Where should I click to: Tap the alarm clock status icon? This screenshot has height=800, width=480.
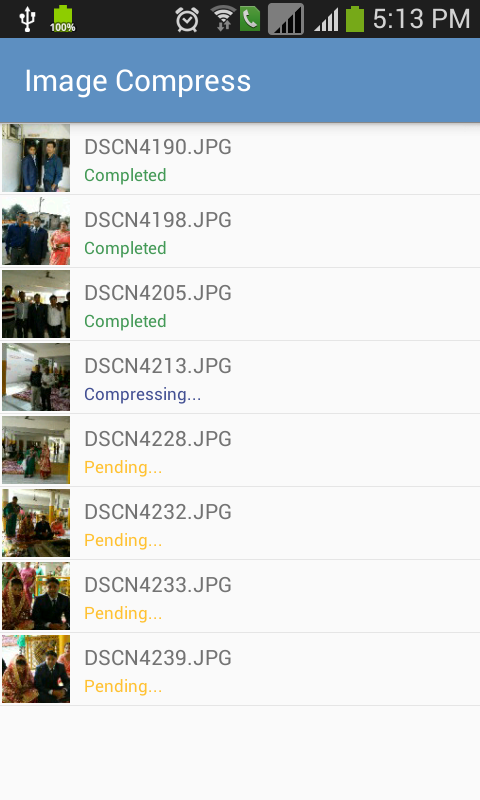(187, 20)
